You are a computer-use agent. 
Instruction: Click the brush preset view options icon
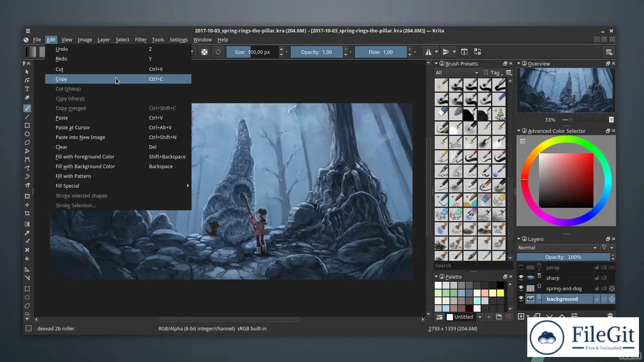click(509, 72)
